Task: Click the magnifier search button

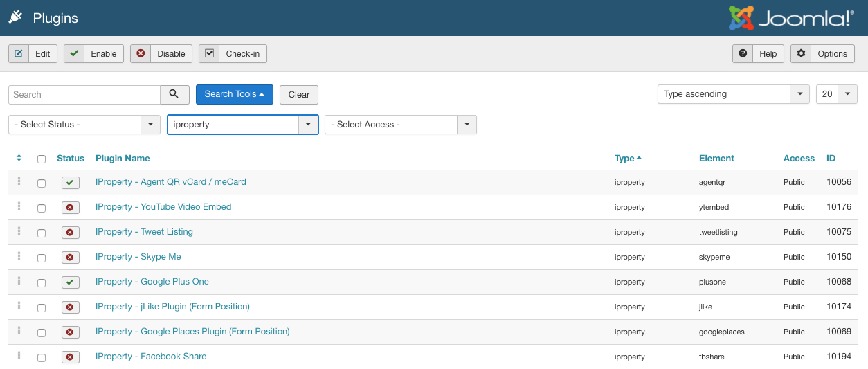Action: pyautogui.click(x=174, y=94)
